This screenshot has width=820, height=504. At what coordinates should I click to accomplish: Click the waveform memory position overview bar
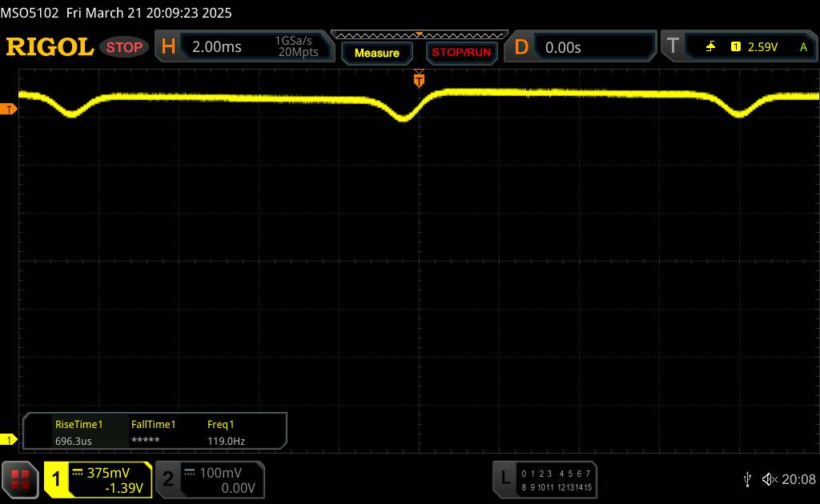click(419, 34)
